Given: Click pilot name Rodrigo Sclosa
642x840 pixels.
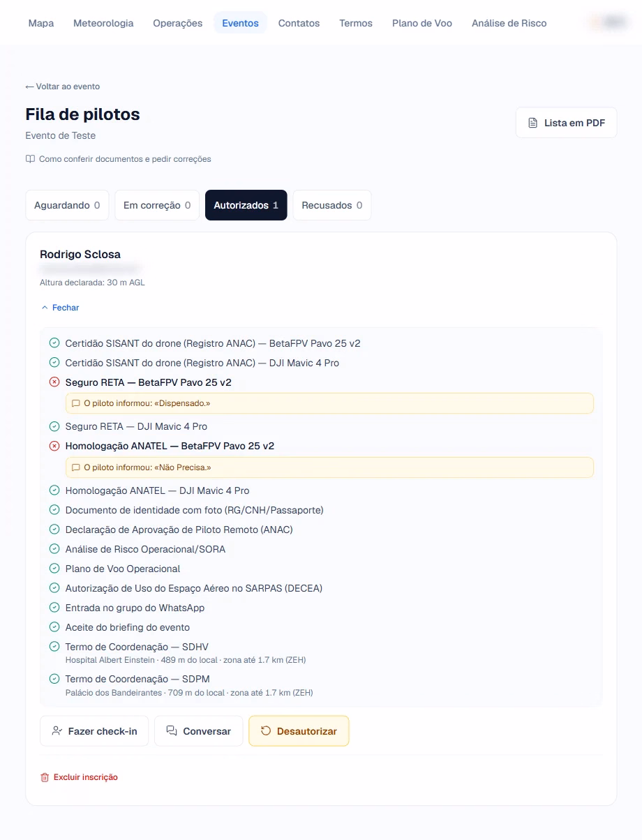Looking at the screenshot, I should [x=80, y=254].
